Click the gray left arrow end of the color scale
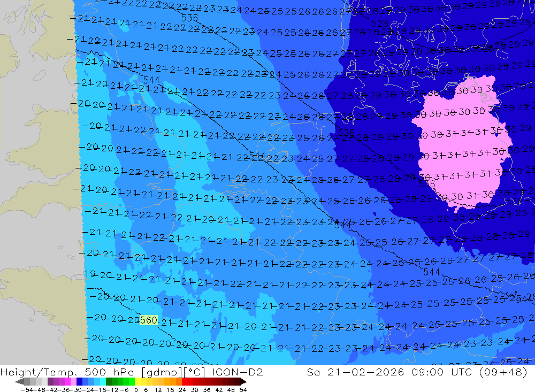Viewport: 535px width, 392px height. pyautogui.click(x=19, y=382)
